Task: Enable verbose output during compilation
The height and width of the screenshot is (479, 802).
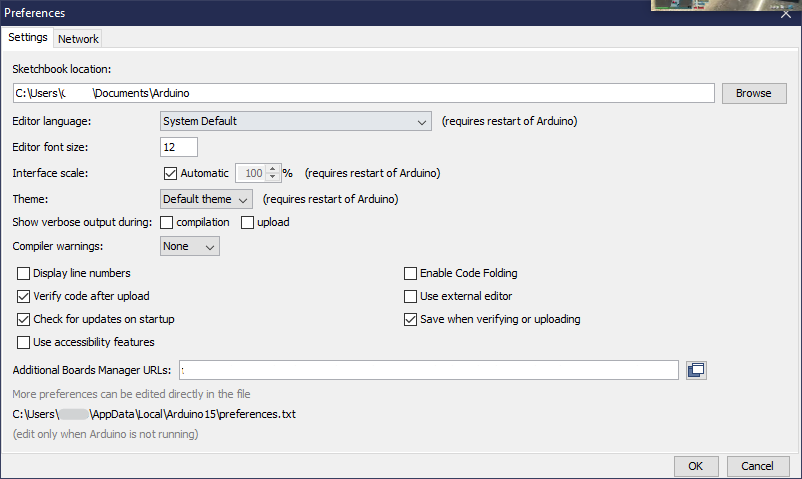Action: point(167,223)
